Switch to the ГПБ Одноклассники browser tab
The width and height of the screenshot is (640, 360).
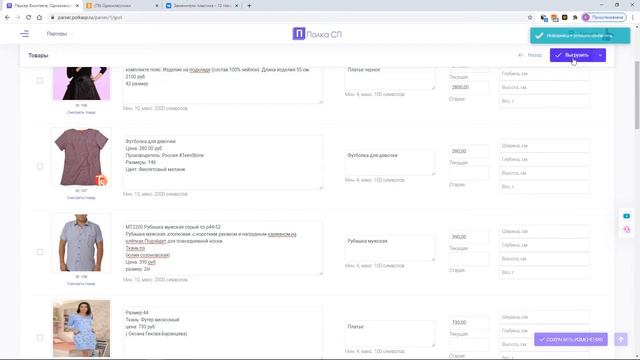[x=122, y=6]
